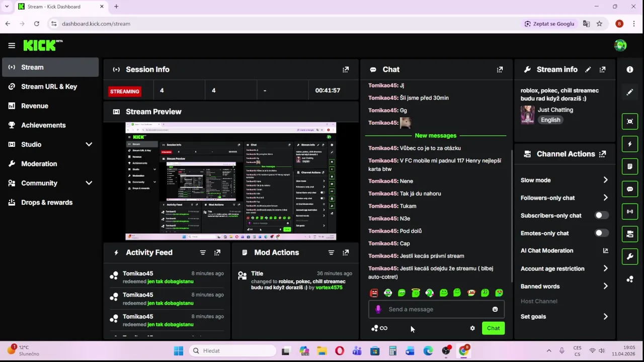Go to Revenue page
Screen dimensions: 644x362
pyautogui.click(x=50, y=106)
